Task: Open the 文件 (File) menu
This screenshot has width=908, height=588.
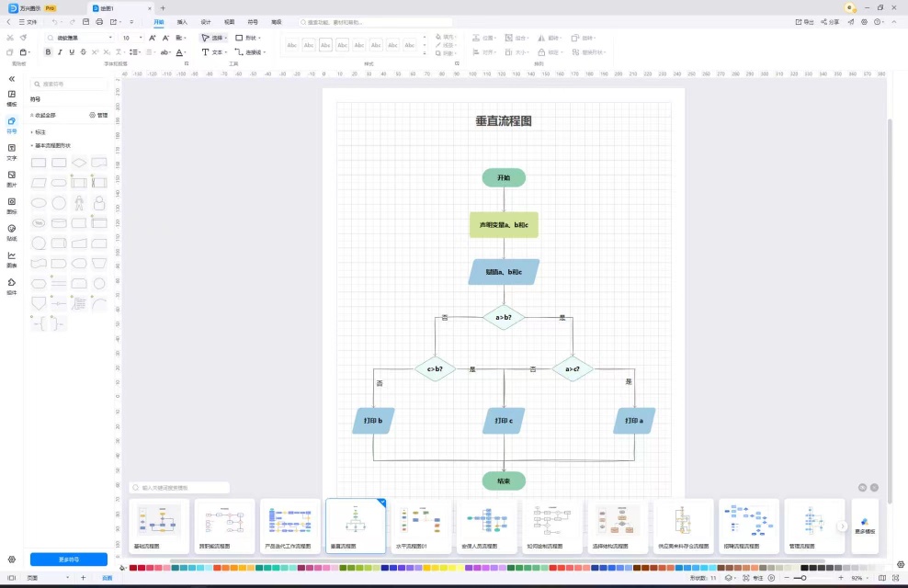Action: coord(28,22)
